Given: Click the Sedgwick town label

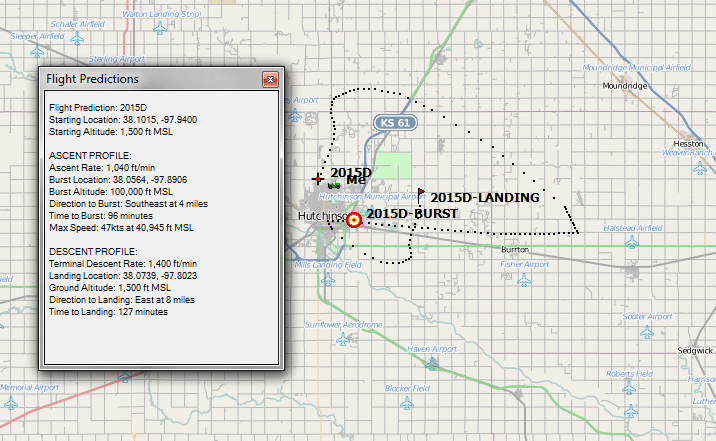Looking at the screenshot, I should click(x=695, y=351).
